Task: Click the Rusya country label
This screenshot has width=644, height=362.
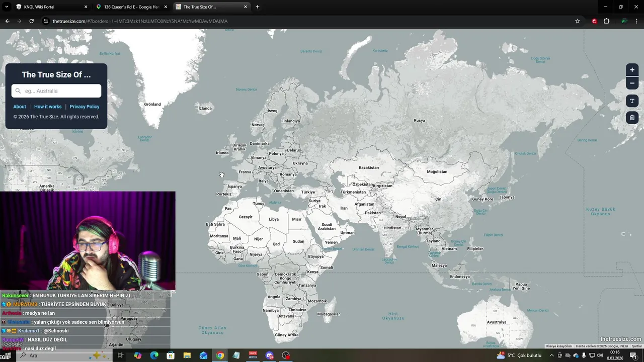Action: click(x=419, y=121)
